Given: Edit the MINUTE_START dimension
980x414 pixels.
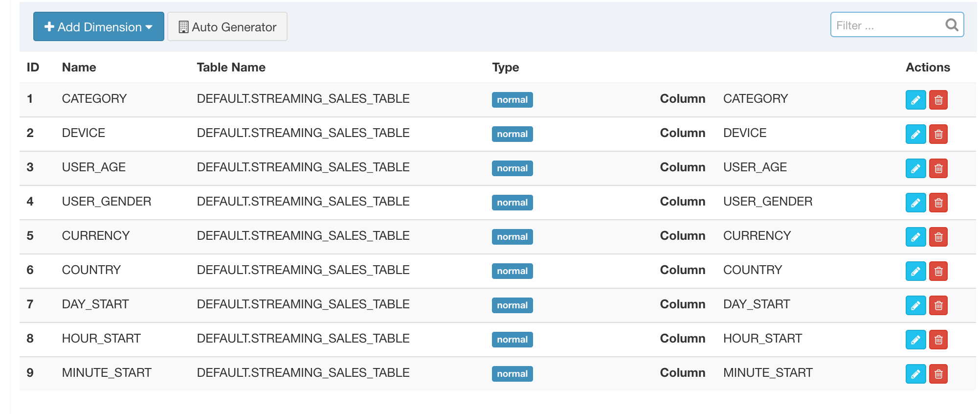Looking at the screenshot, I should click(x=915, y=374).
